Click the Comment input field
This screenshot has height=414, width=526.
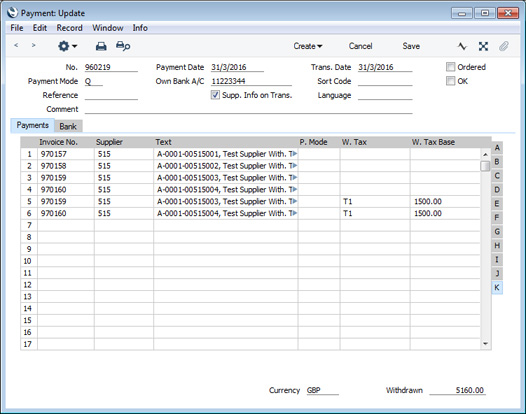click(x=248, y=109)
